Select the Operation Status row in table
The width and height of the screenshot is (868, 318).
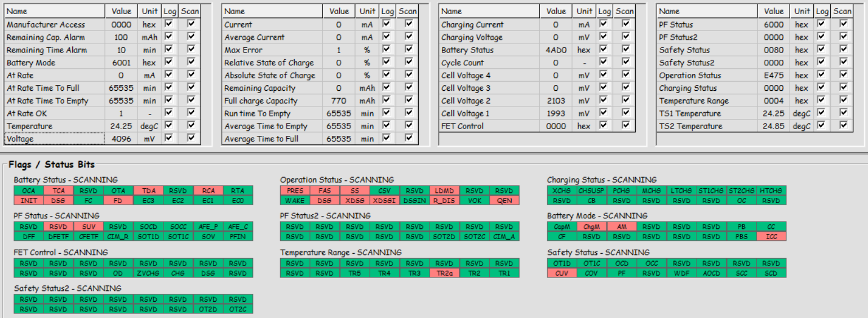(755, 75)
